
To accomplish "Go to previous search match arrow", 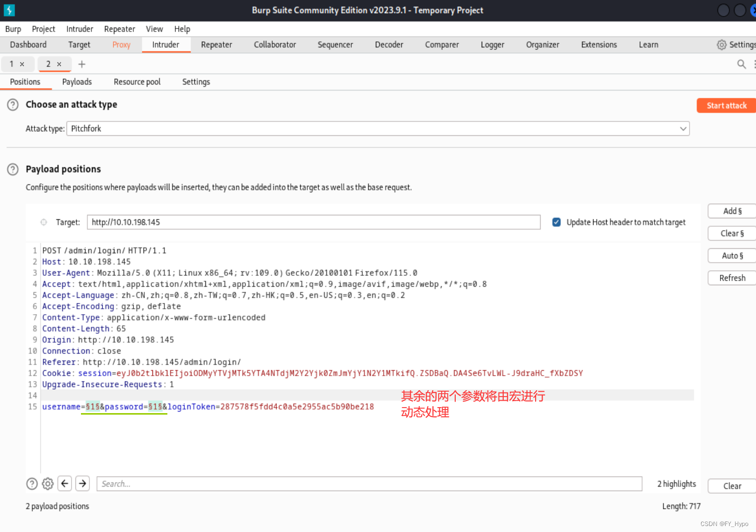I will coord(65,483).
